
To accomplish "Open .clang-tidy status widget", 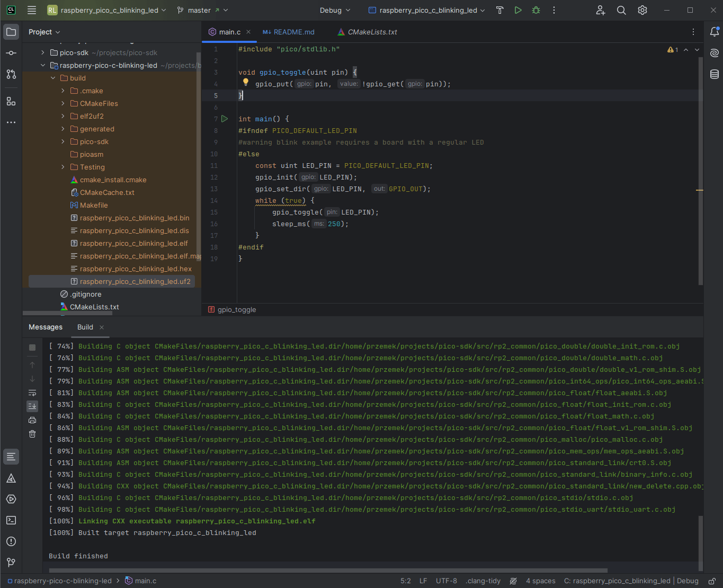I will pyautogui.click(x=483, y=581).
